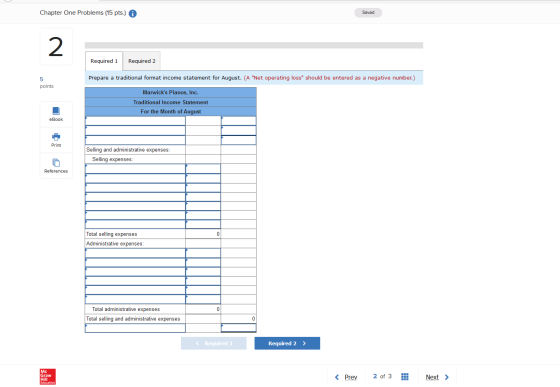Click the 'Administrative expenses:' label
The width and height of the screenshot is (560, 387).
pos(115,243)
